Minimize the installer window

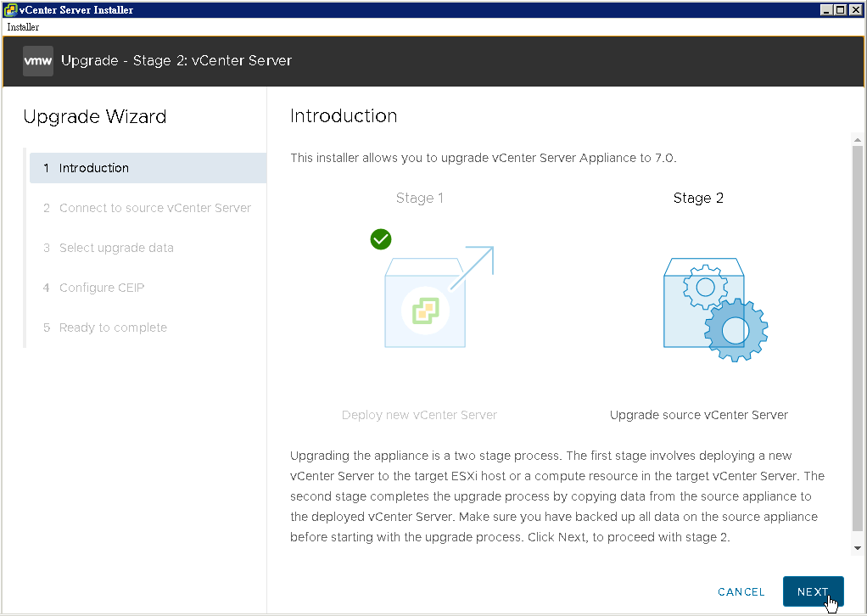coord(826,10)
